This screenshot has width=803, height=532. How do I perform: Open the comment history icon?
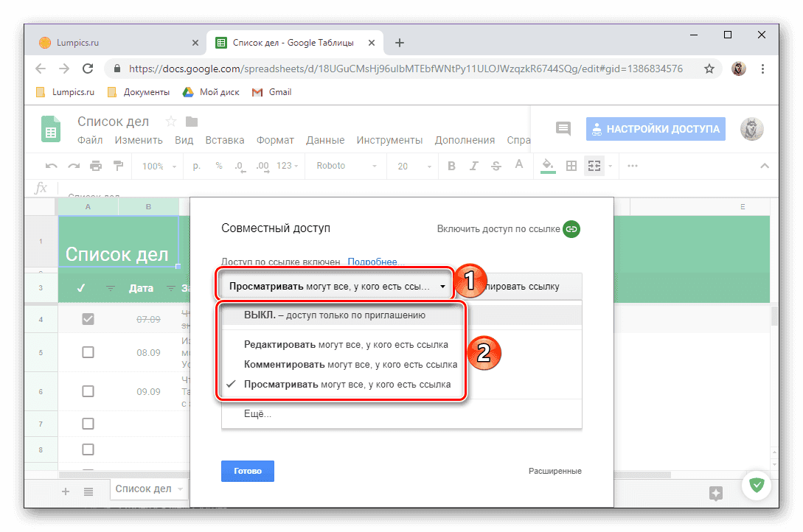pos(563,128)
